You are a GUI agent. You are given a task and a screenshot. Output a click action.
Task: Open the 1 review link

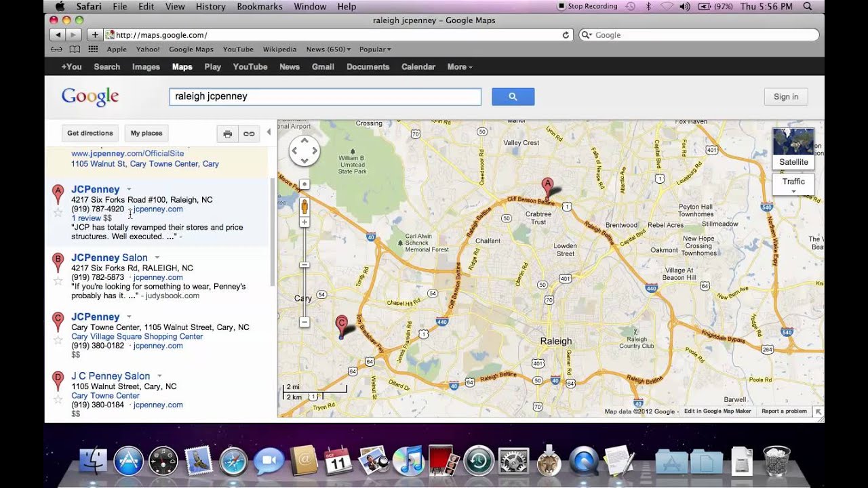click(x=86, y=218)
